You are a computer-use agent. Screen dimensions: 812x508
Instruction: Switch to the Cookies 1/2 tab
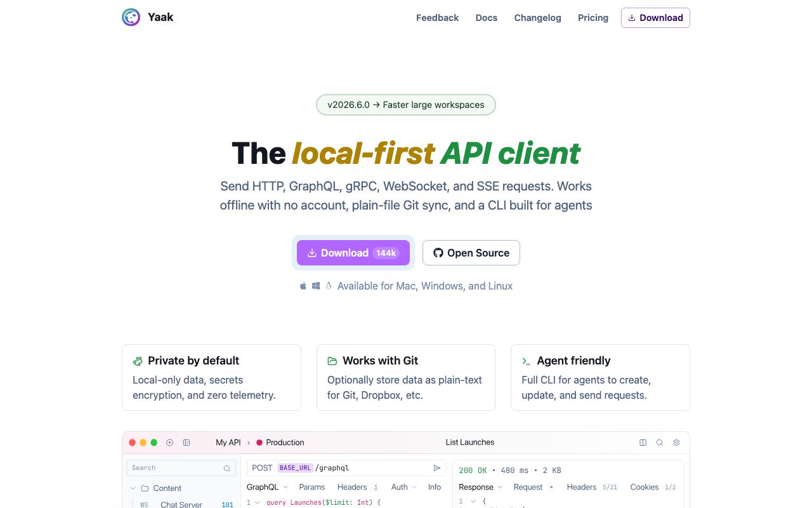pyautogui.click(x=653, y=487)
